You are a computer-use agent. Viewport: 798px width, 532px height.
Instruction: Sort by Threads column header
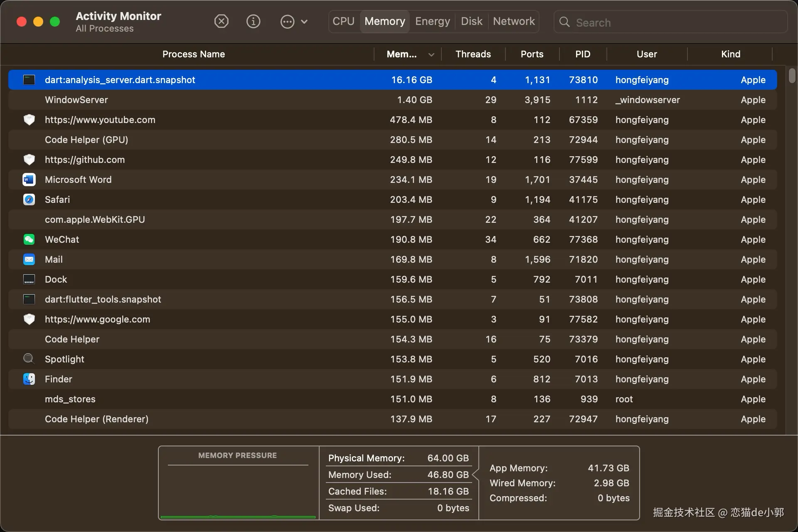tap(473, 54)
